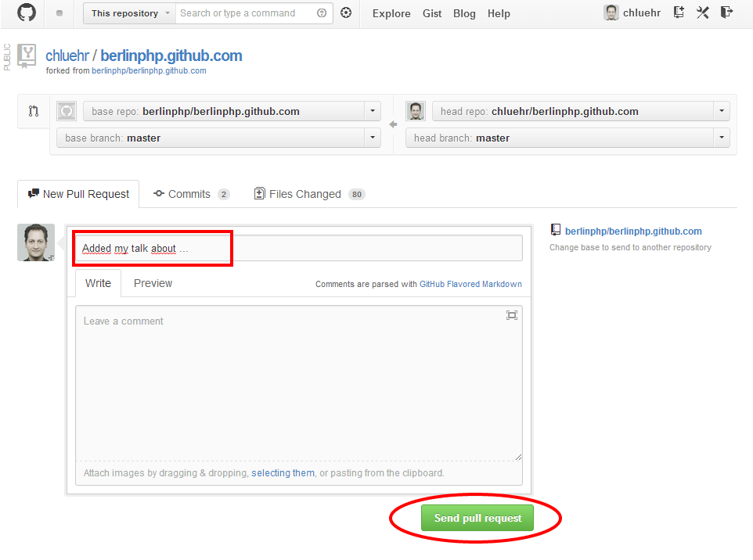
Task: Click the Files Changed count badge showing 80
Action: [x=357, y=194]
